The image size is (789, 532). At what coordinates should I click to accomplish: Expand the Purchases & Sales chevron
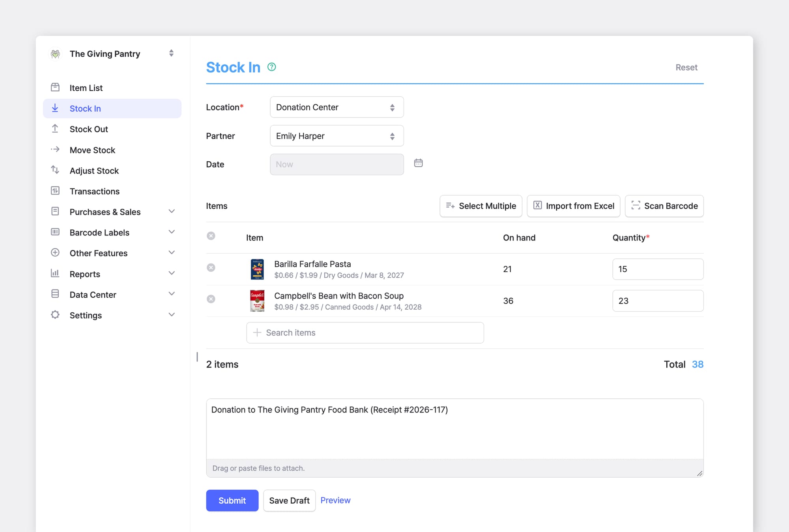pyautogui.click(x=172, y=211)
